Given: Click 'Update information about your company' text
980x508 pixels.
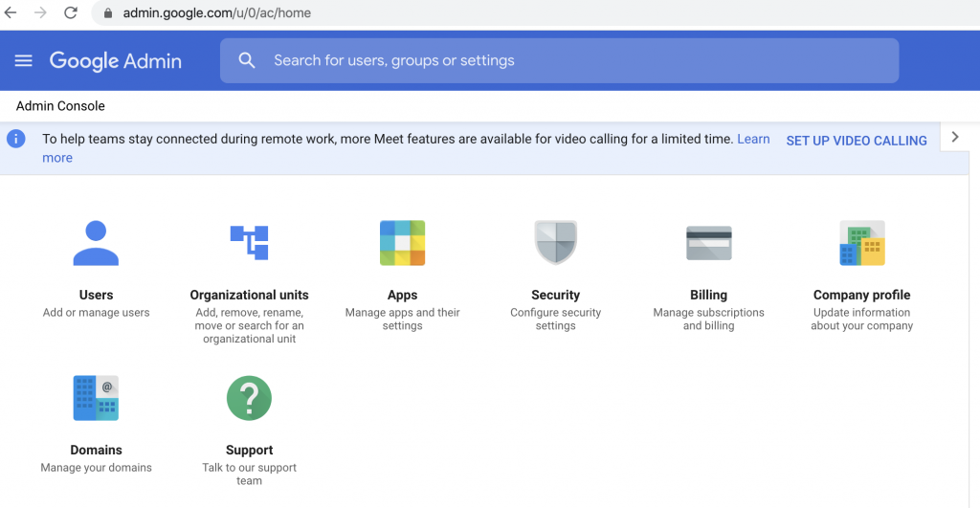Looking at the screenshot, I should [x=862, y=319].
